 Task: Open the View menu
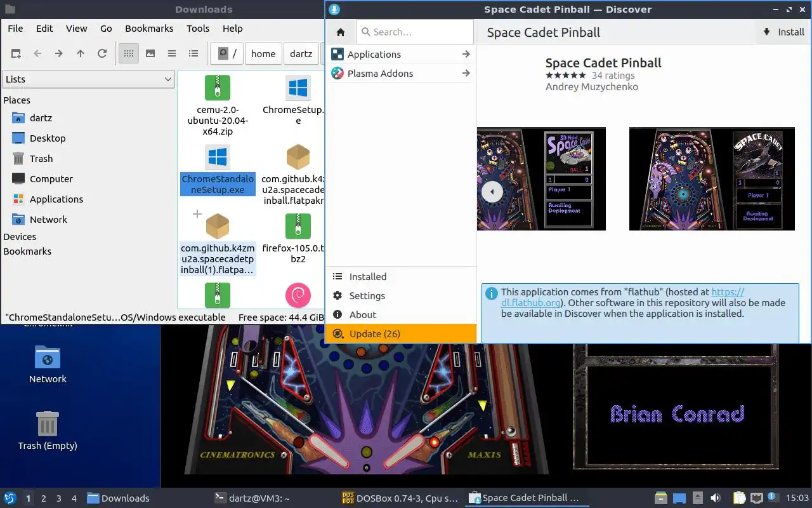click(x=77, y=29)
